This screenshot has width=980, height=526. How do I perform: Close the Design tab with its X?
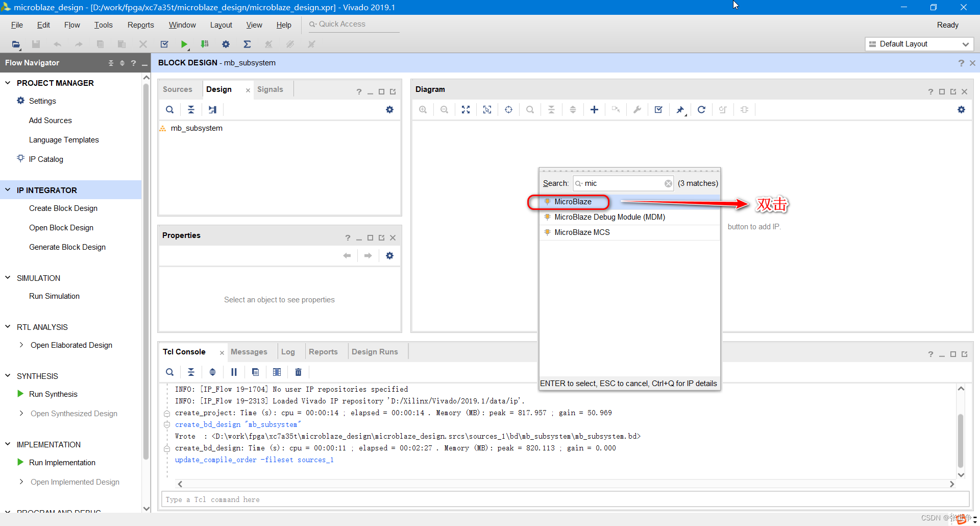pos(248,90)
